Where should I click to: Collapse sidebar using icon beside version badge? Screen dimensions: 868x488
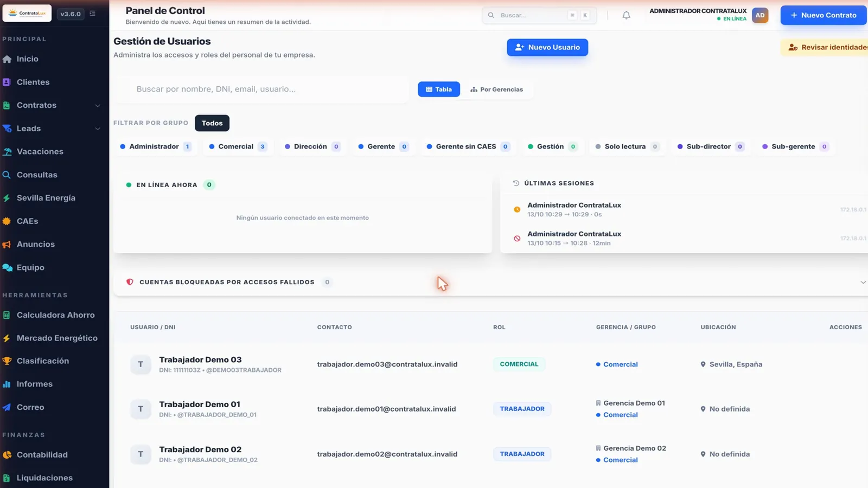point(93,14)
